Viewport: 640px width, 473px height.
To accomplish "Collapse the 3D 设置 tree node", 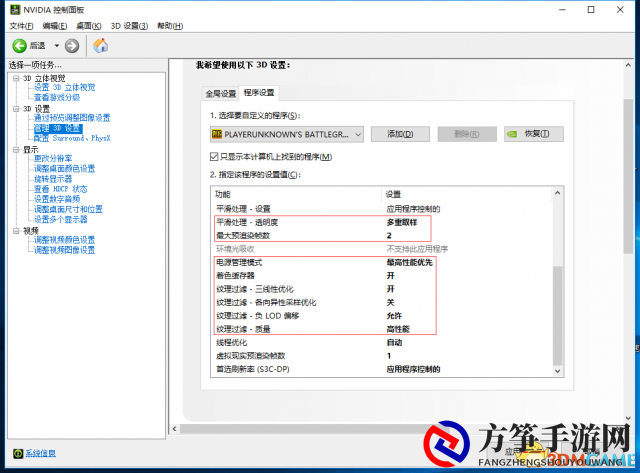I will point(16,109).
